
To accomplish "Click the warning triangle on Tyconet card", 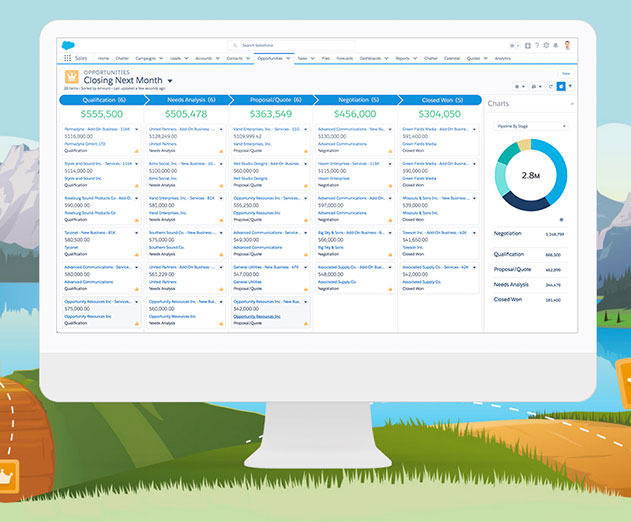I will [137, 255].
